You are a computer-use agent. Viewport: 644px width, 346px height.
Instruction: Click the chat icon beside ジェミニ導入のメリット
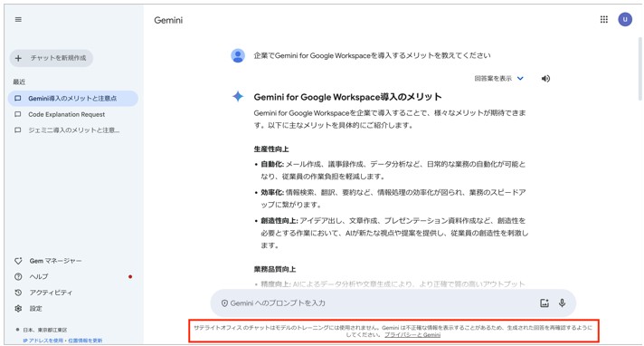(x=18, y=130)
